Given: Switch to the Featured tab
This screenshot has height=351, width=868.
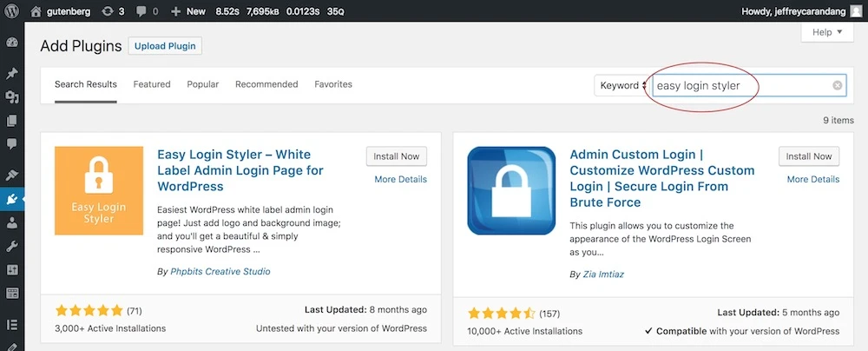Looking at the screenshot, I should (x=152, y=84).
